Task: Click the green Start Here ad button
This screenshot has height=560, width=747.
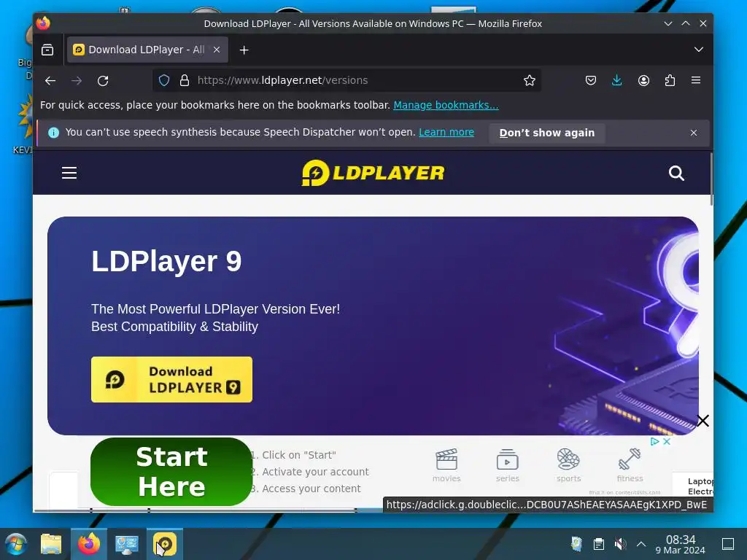Action: 171,472
